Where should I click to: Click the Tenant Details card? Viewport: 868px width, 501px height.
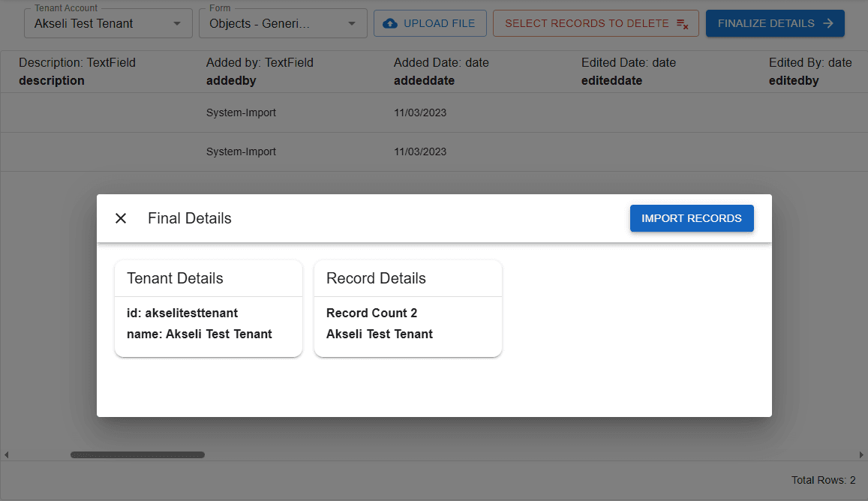208,308
